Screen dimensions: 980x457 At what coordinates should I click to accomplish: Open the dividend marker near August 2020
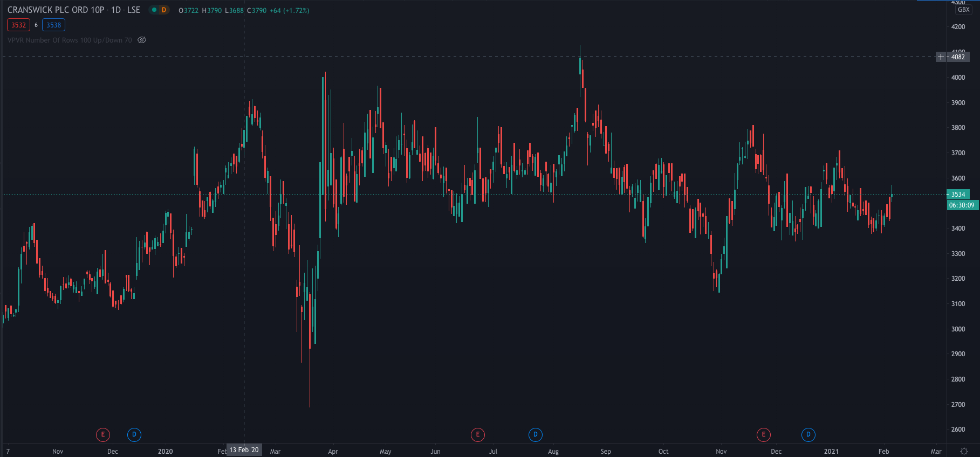(535, 434)
